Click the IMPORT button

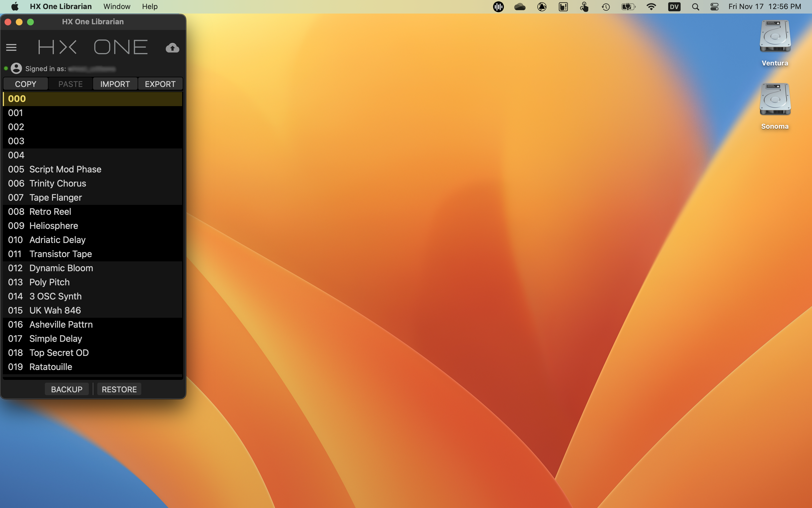click(x=115, y=84)
